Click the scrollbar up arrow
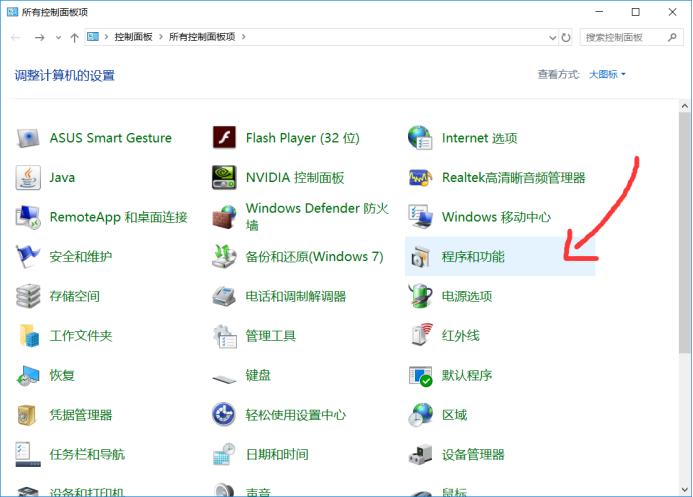Viewport: 693px width, 497px height. (685, 106)
